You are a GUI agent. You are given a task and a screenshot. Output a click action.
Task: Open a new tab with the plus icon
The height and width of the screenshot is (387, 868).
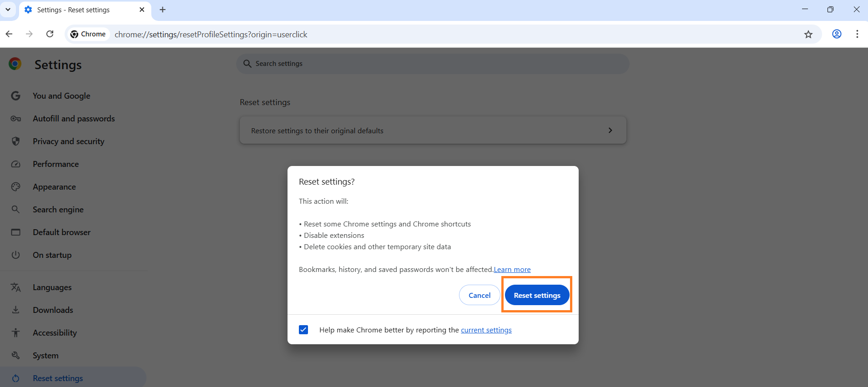[x=162, y=10]
